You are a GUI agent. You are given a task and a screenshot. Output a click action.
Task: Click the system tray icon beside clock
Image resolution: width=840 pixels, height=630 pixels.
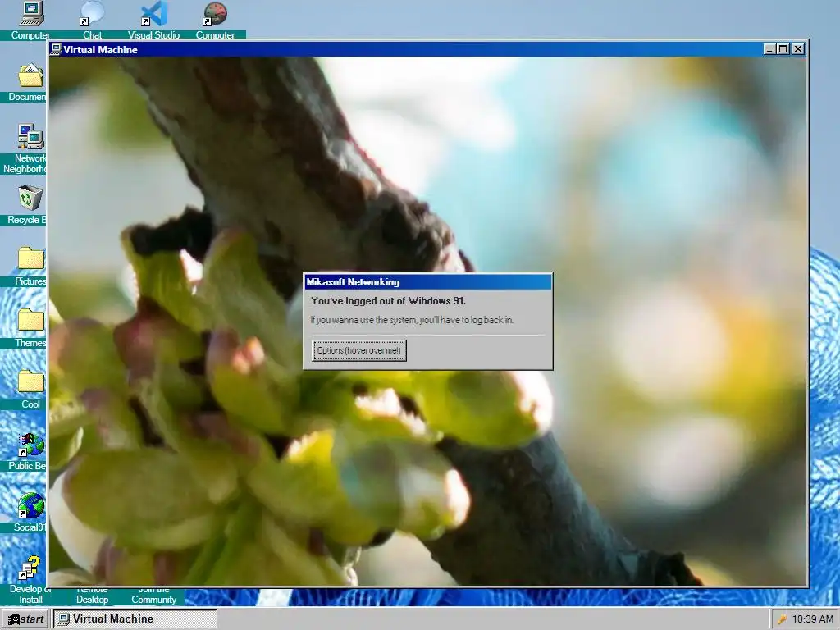point(782,619)
